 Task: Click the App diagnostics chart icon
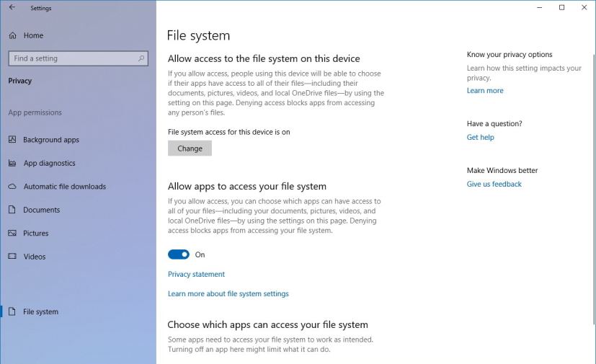click(12, 163)
